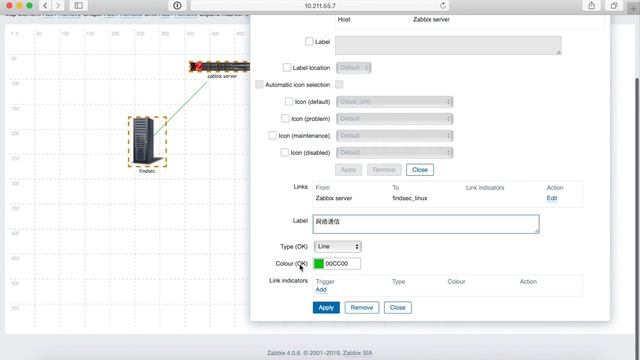640x360 pixels.
Task: Toggle Automatic icon selection right checkbox
Action: tap(339, 84)
